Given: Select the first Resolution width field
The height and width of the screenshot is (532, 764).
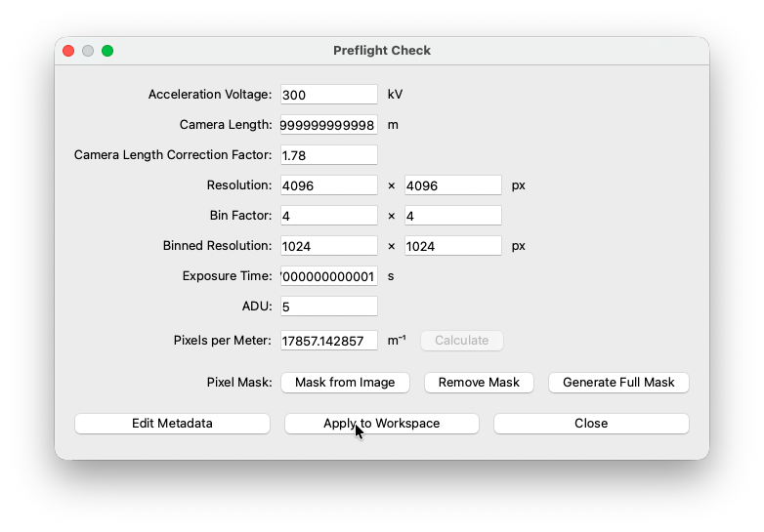Looking at the screenshot, I should point(329,184).
